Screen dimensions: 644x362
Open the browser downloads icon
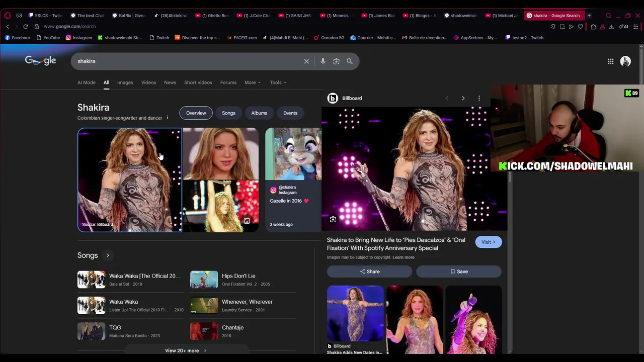612,27
